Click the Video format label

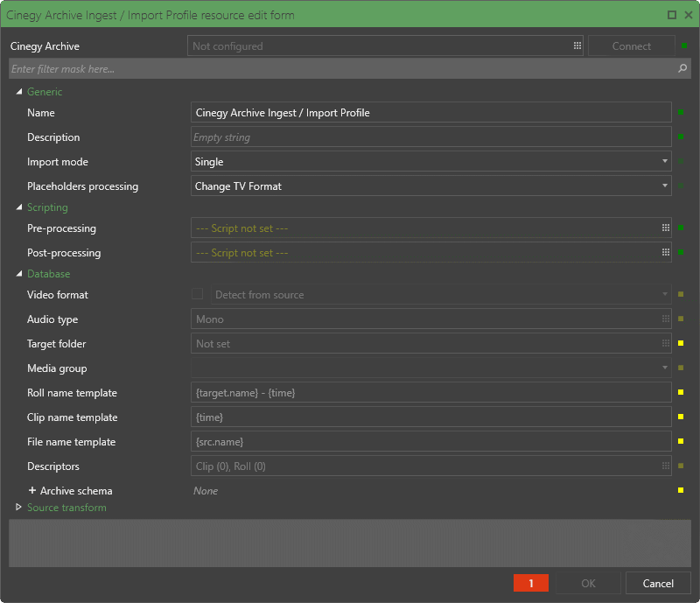click(58, 294)
